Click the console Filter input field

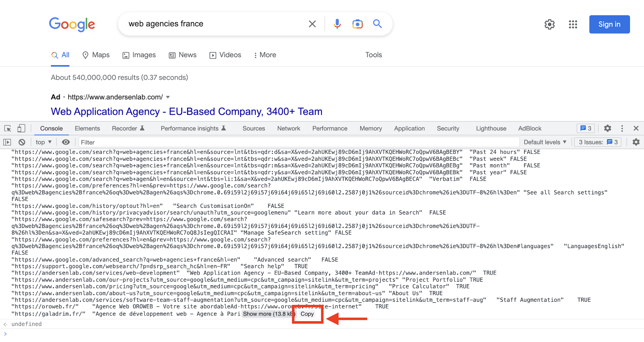[x=299, y=142]
